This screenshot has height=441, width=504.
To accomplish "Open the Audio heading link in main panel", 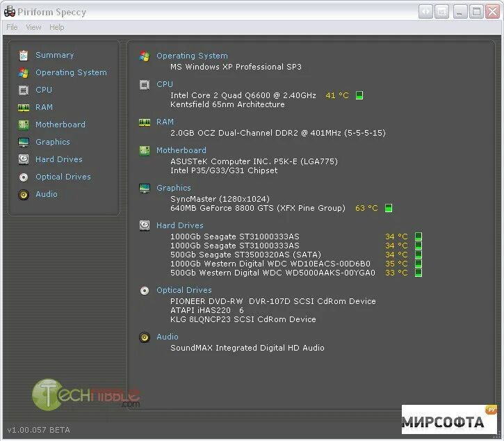I will 168,337.
